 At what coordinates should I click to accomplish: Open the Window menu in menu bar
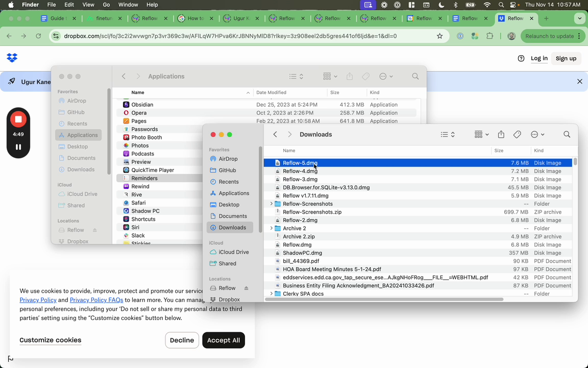coord(128,5)
